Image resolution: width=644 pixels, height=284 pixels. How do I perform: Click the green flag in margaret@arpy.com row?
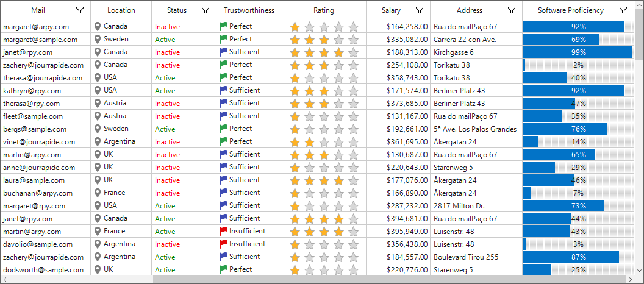[x=223, y=27]
